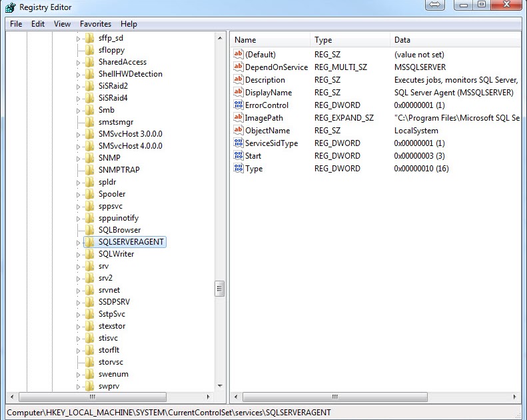Click the tree pane vertical scrollbar thumb

[x=219, y=289]
